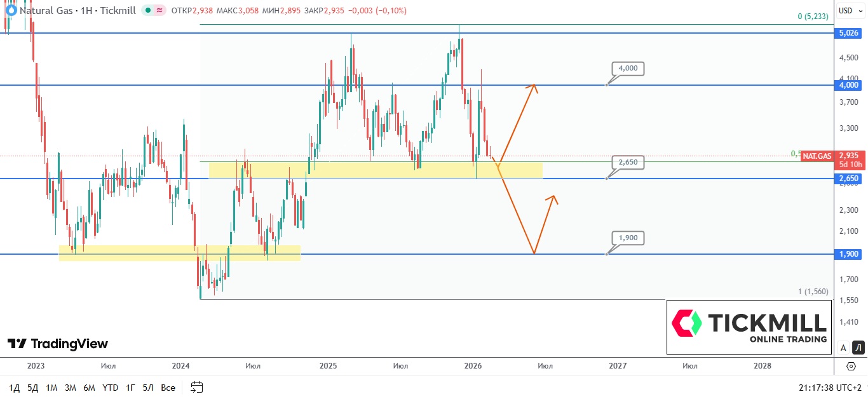Viewport: 868px width, 399px height.
Task: Click the 4,000 price level callout
Action: click(628, 69)
